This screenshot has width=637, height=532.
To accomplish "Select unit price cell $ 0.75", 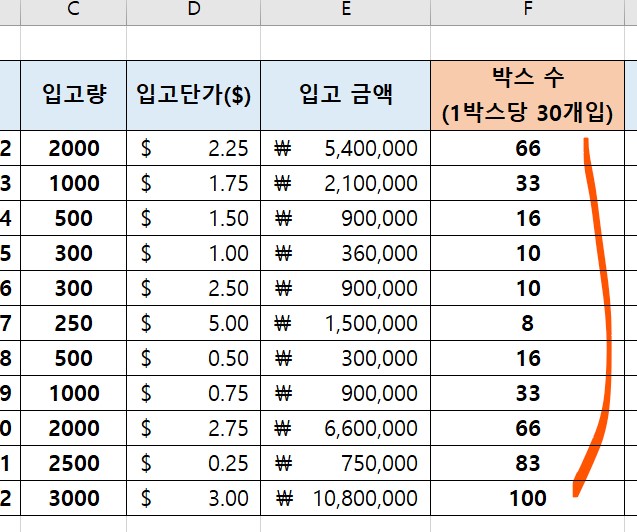I will pyautogui.click(x=193, y=393).
